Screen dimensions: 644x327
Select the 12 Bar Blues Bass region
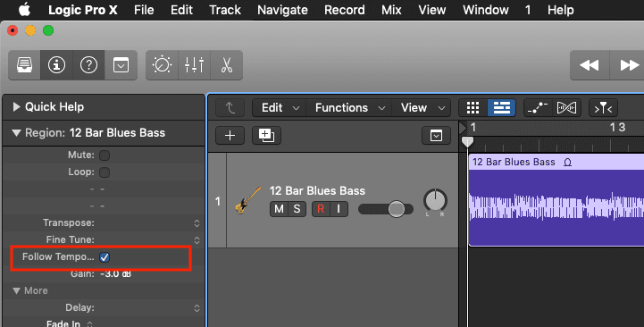[x=556, y=200]
